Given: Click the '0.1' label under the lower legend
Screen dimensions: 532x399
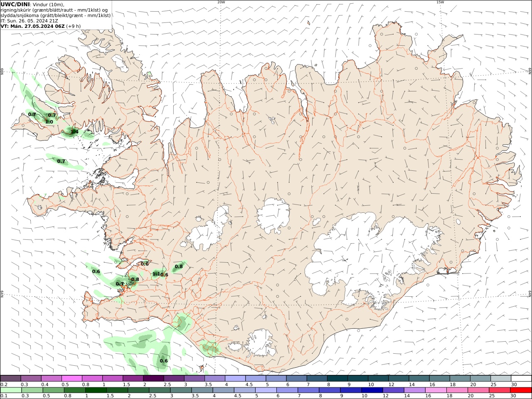Looking at the screenshot, I should coord(4,396).
